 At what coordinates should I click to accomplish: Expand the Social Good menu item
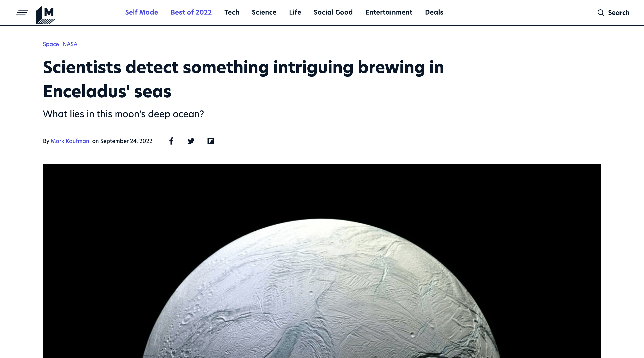[x=333, y=12]
